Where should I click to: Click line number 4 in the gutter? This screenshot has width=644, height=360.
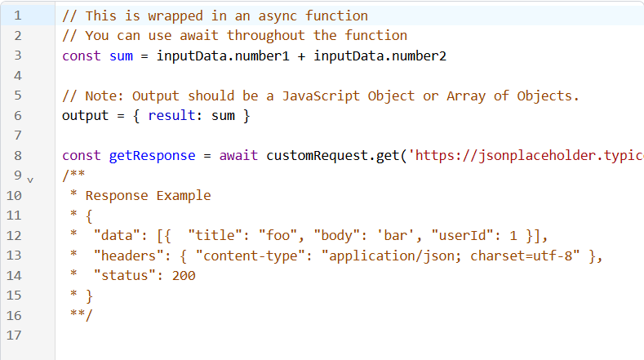[x=18, y=76]
